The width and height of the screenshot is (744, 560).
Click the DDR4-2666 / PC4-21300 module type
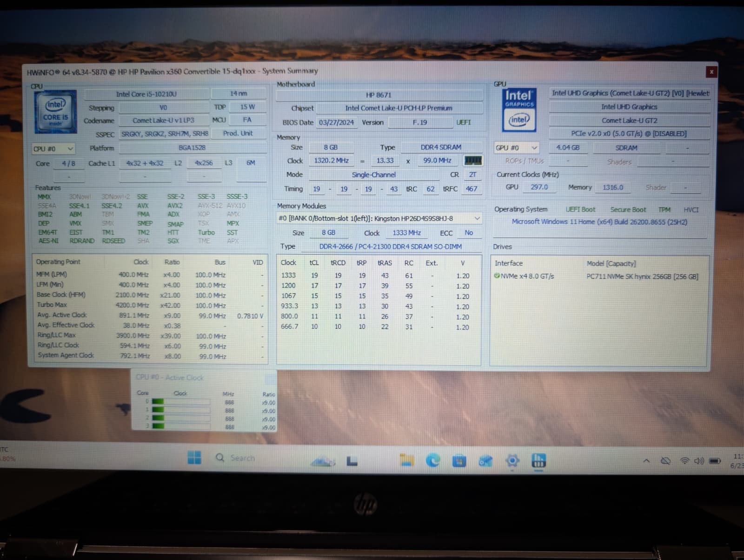point(391,247)
